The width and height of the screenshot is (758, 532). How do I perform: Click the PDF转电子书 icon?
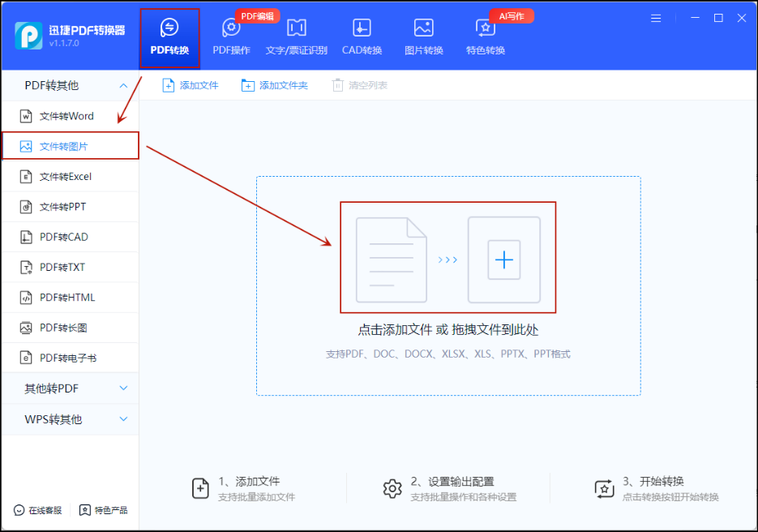click(x=26, y=358)
